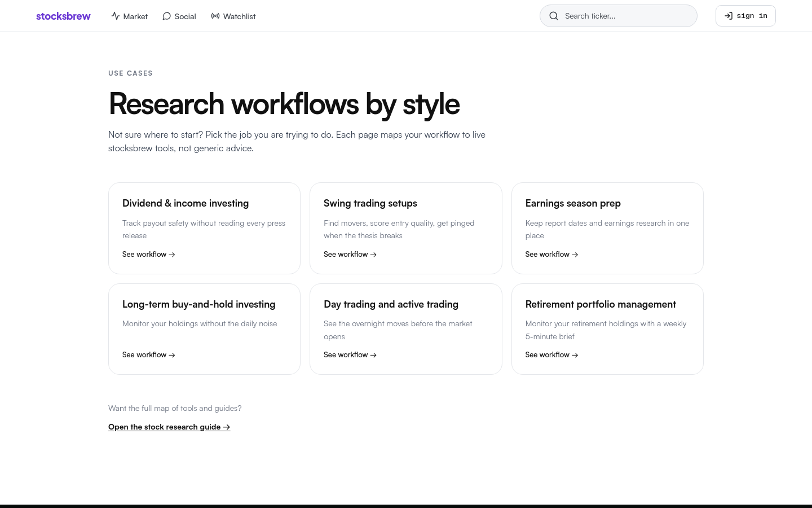Image resolution: width=812 pixels, height=508 pixels.
Task: Click 'Not sure where to start?' intro paragraph
Action: click(x=297, y=141)
